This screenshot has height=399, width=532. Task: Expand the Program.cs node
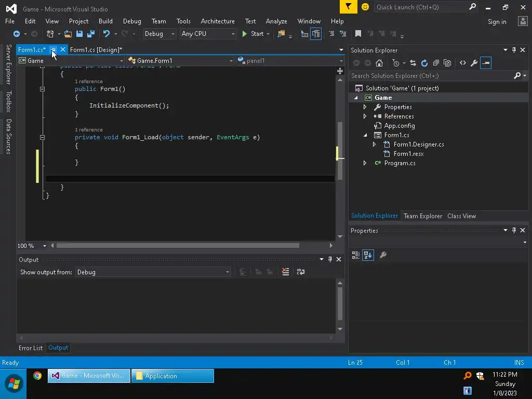365,163
